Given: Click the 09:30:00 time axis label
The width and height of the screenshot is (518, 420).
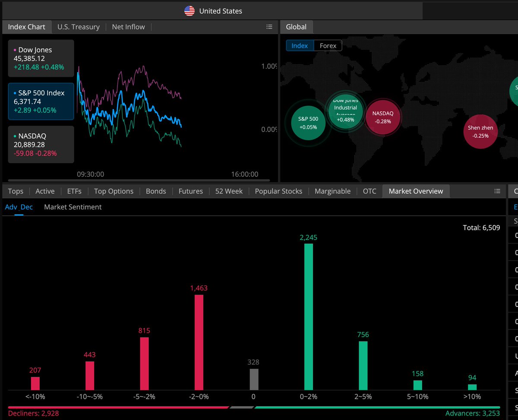Looking at the screenshot, I should tap(90, 174).
